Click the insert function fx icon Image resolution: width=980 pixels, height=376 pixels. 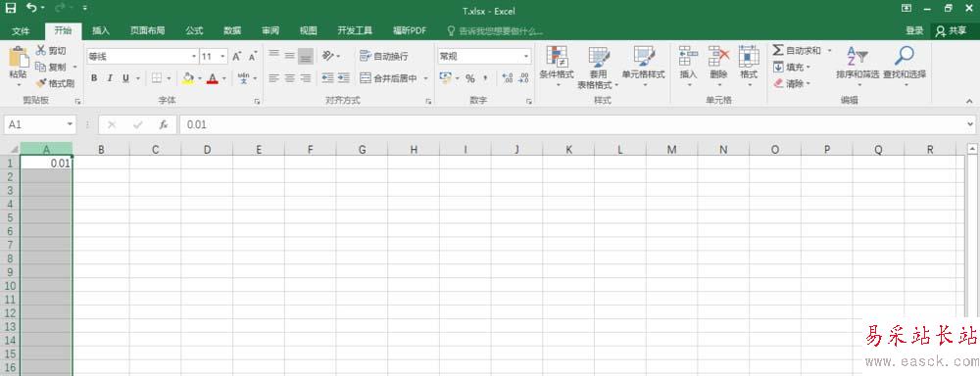[x=164, y=125]
